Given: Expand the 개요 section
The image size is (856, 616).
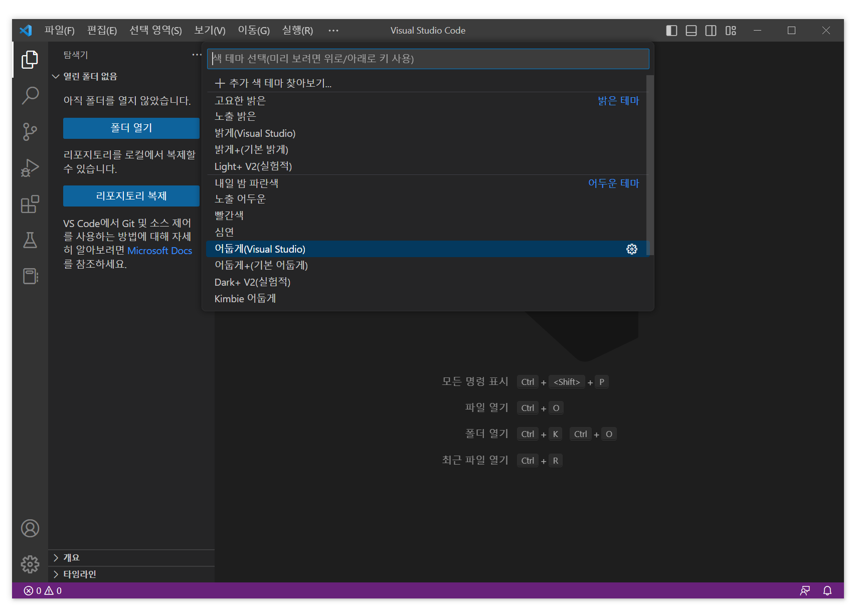Looking at the screenshot, I should click(x=131, y=558).
